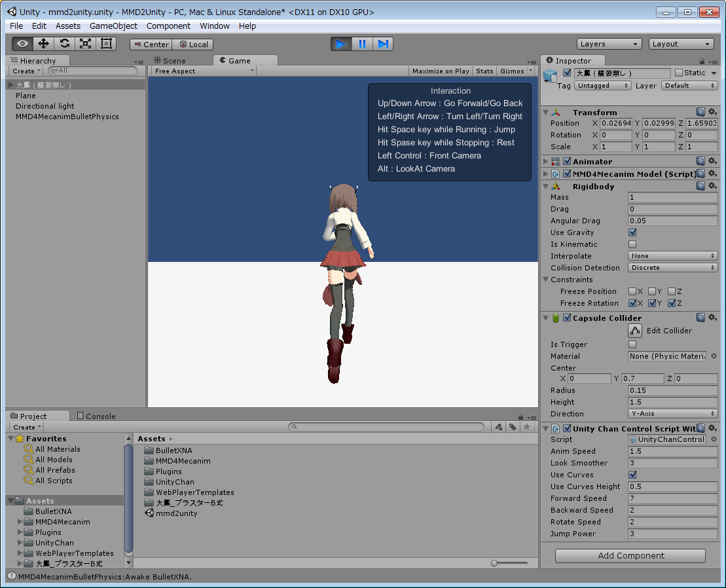The height and width of the screenshot is (588, 726).
Task: Switch to the Scene tab
Action: click(170, 61)
